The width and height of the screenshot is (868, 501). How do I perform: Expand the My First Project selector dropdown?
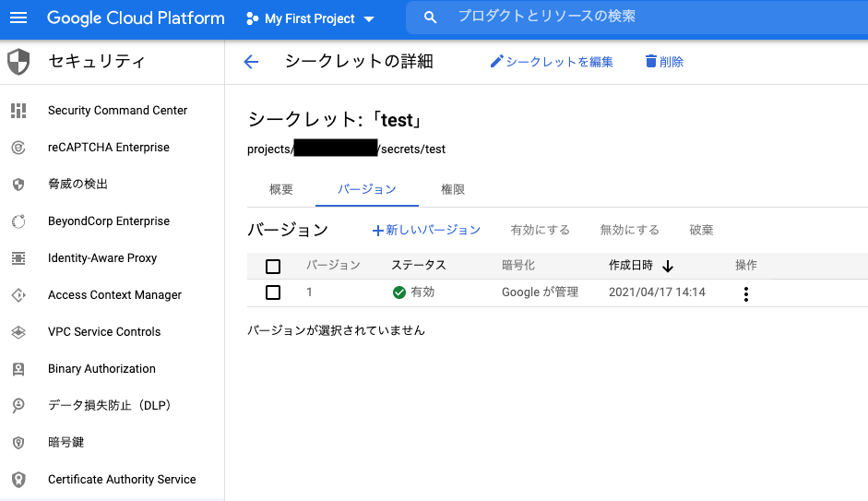tap(369, 18)
